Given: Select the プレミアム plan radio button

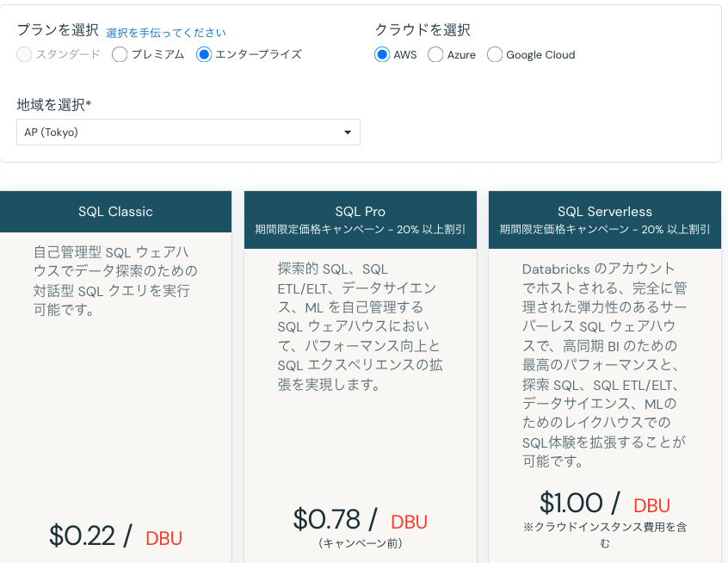Looking at the screenshot, I should tap(120, 54).
